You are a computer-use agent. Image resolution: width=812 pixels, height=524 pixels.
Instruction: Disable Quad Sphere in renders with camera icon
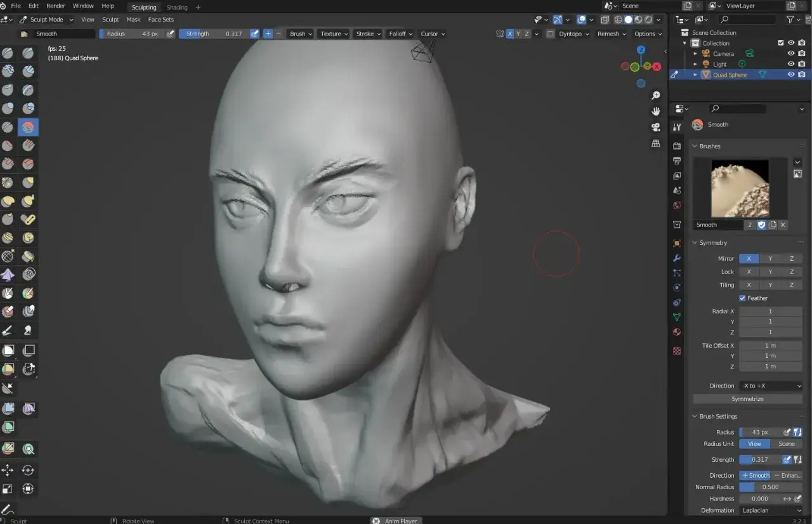802,75
